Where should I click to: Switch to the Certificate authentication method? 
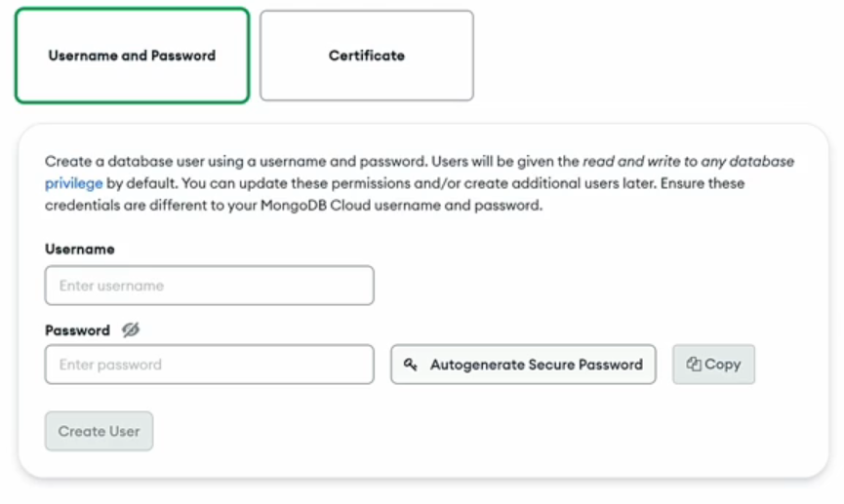367,56
